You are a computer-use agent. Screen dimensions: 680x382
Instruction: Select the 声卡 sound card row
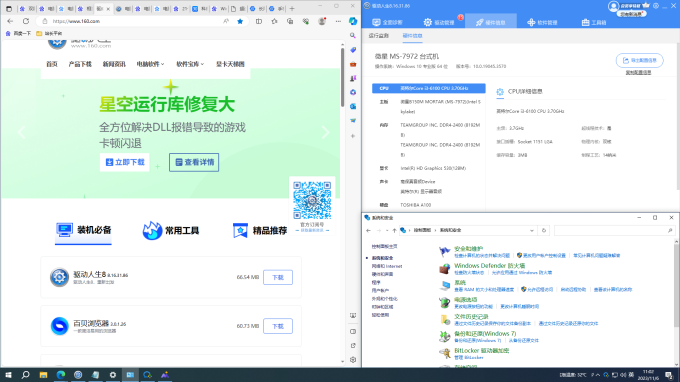point(428,186)
